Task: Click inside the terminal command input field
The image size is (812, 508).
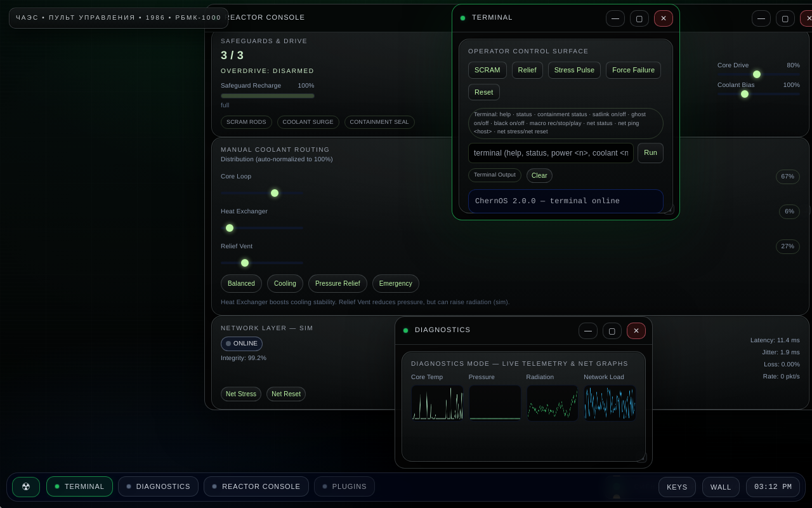Action: tap(551, 153)
